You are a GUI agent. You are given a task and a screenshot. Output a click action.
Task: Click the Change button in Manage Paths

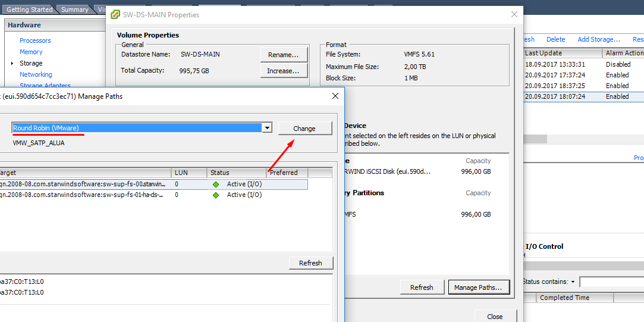point(304,129)
